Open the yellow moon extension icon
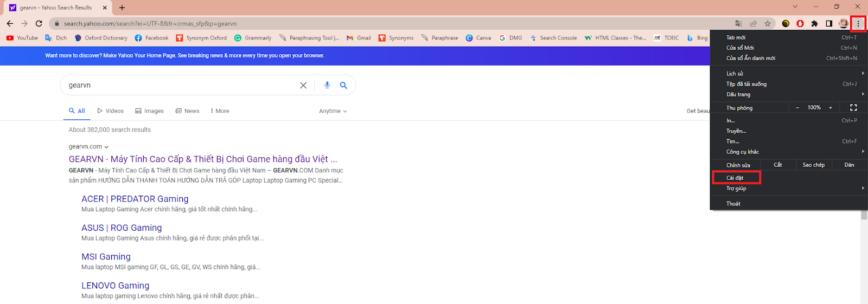 point(786,23)
